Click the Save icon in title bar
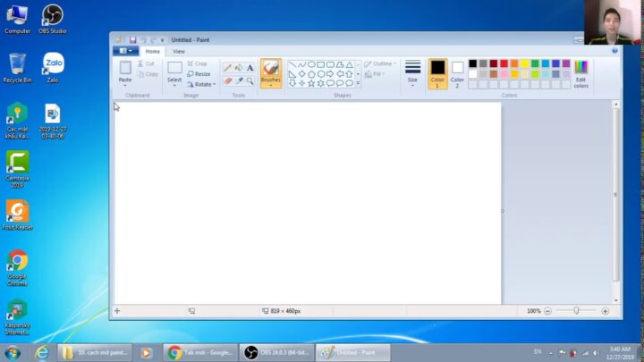The image size is (644, 362). coord(132,40)
